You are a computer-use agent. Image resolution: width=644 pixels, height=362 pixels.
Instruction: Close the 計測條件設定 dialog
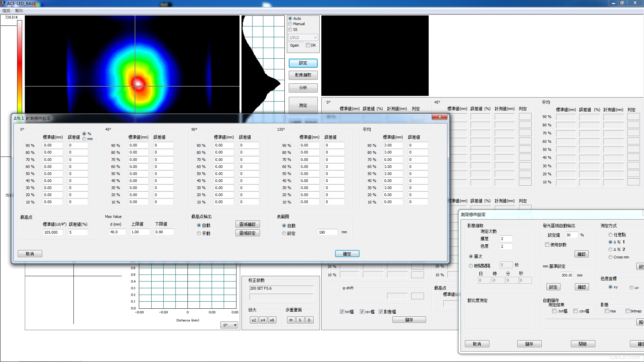click(x=439, y=117)
